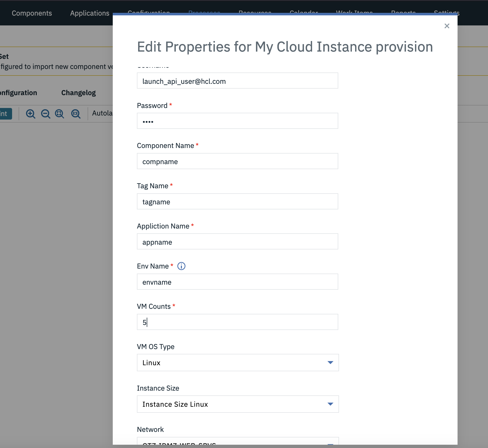Viewport: 488px width, 448px height.
Task: Click the Appliction Name input field
Action: click(237, 242)
